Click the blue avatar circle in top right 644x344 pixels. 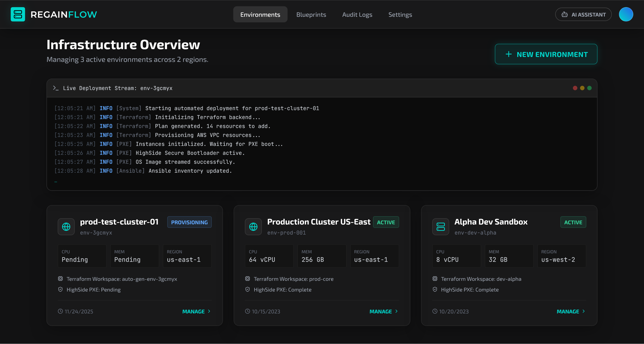point(626,14)
